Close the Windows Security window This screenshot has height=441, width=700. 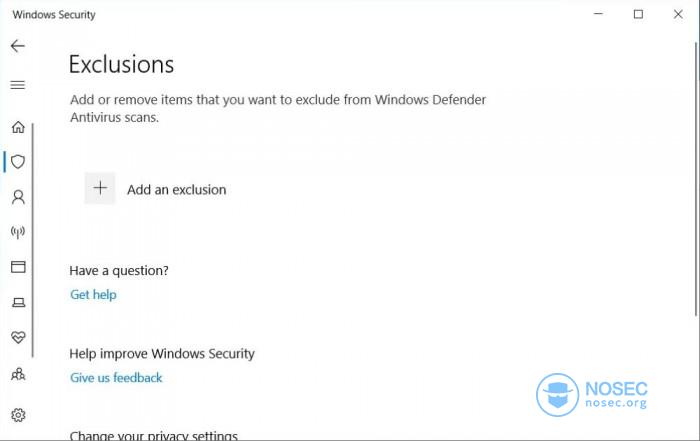(678, 14)
